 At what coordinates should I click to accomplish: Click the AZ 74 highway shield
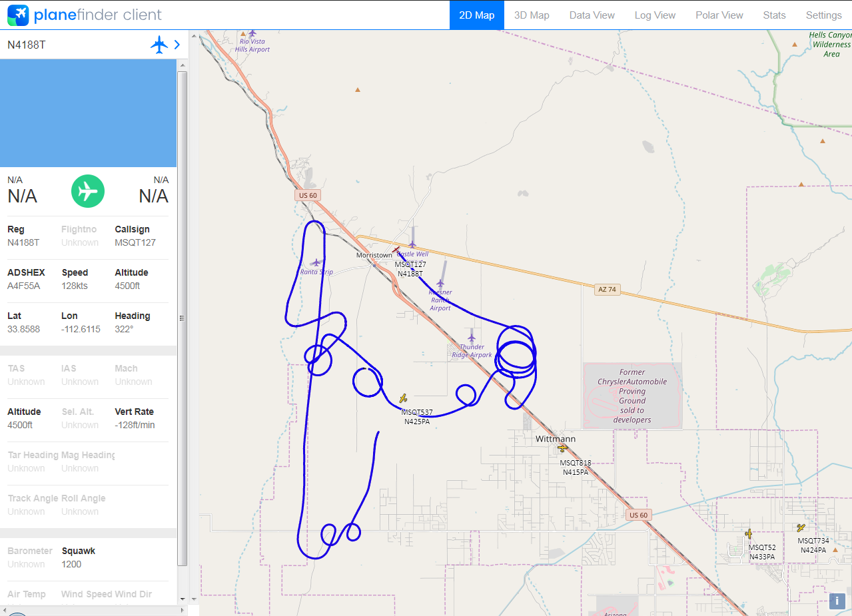pyautogui.click(x=607, y=288)
